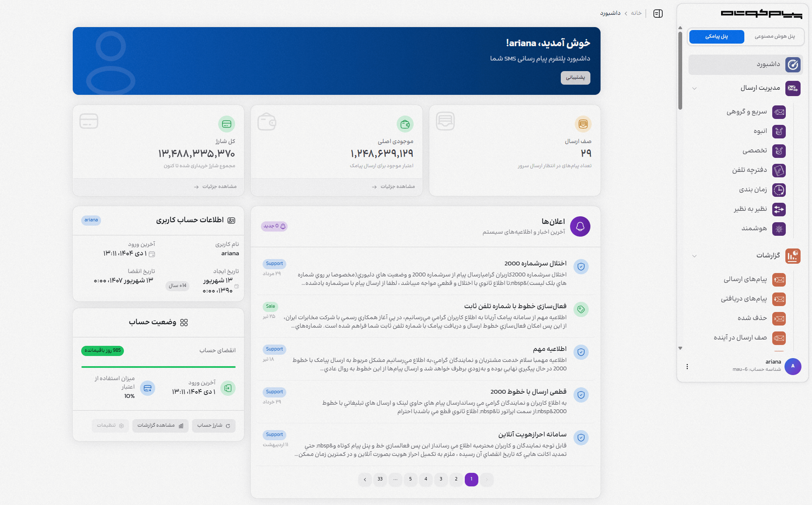Click the شارژ حساب button

[214, 426]
